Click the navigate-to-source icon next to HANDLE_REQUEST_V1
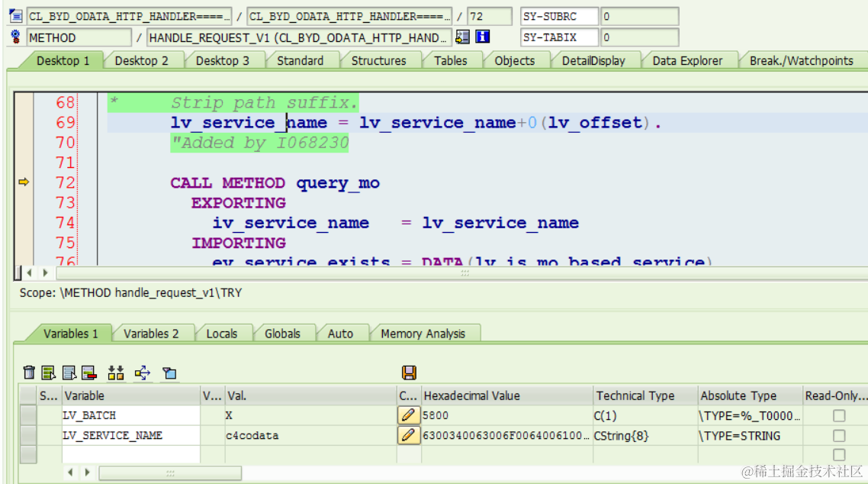This screenshot has height=484, width=868. 462,37
